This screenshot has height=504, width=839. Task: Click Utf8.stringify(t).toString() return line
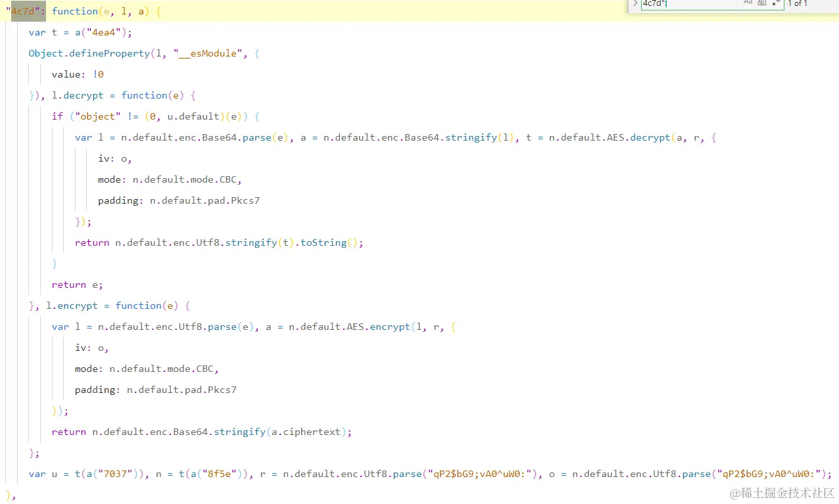point(219,242)
